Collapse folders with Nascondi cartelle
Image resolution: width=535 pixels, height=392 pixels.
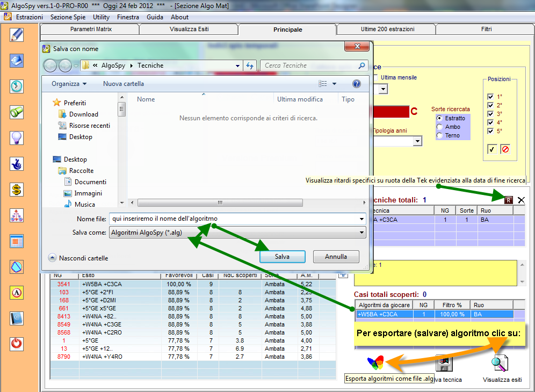(x=78, y=258)
